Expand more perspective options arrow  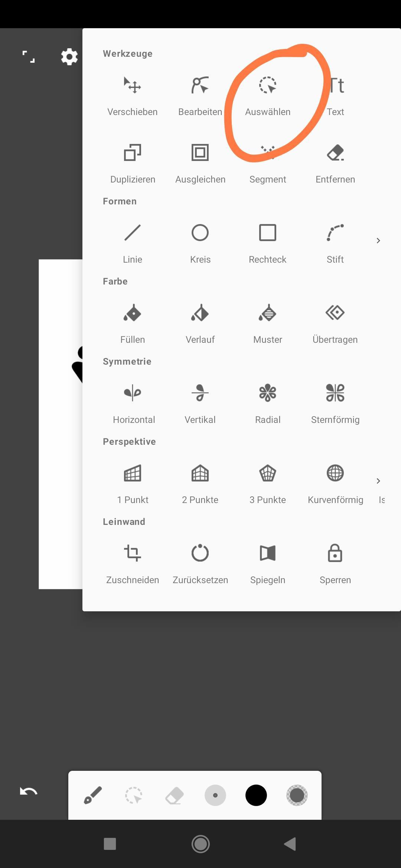[x=378, y=481]
